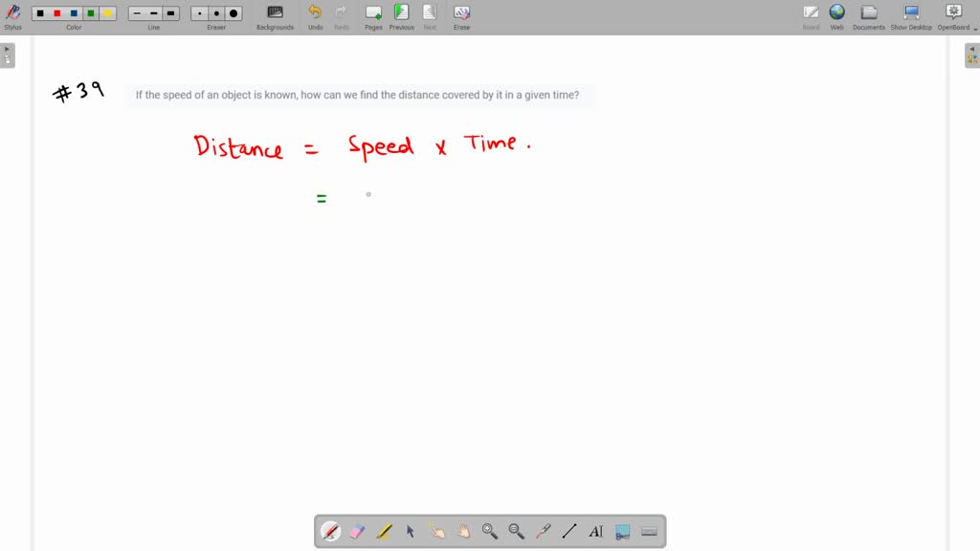Pick the Text tool
This screenshot has width=980, height=551.
click(x=595, y=531)
